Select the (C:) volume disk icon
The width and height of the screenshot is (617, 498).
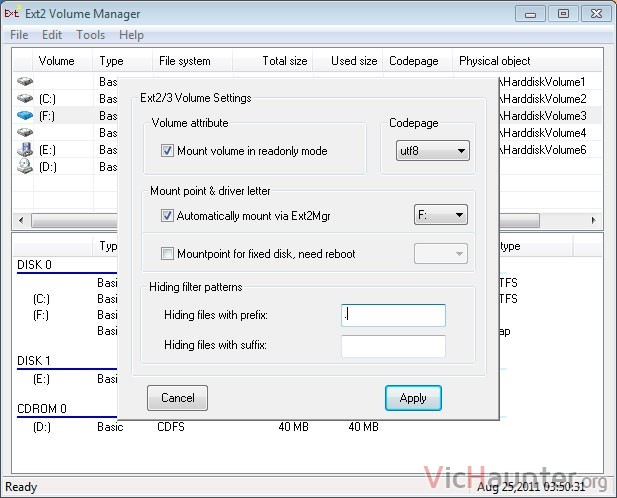click(x=25, y=98)
